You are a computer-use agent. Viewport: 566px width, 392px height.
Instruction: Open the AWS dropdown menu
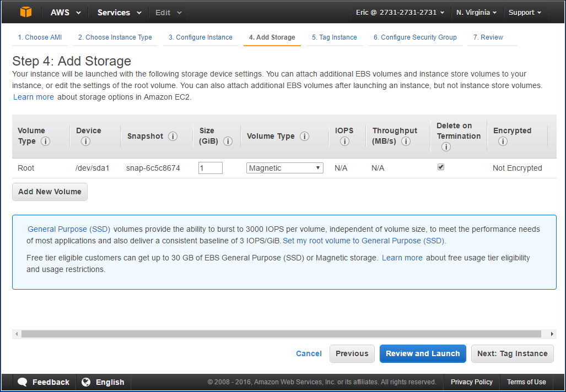(66, 13)
